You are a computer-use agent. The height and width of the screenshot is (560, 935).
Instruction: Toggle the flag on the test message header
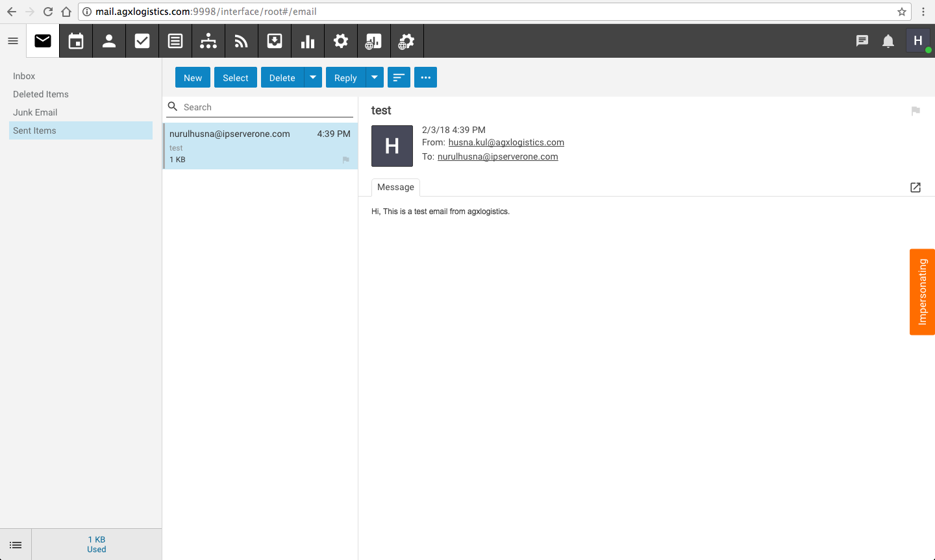pos(916,111)
